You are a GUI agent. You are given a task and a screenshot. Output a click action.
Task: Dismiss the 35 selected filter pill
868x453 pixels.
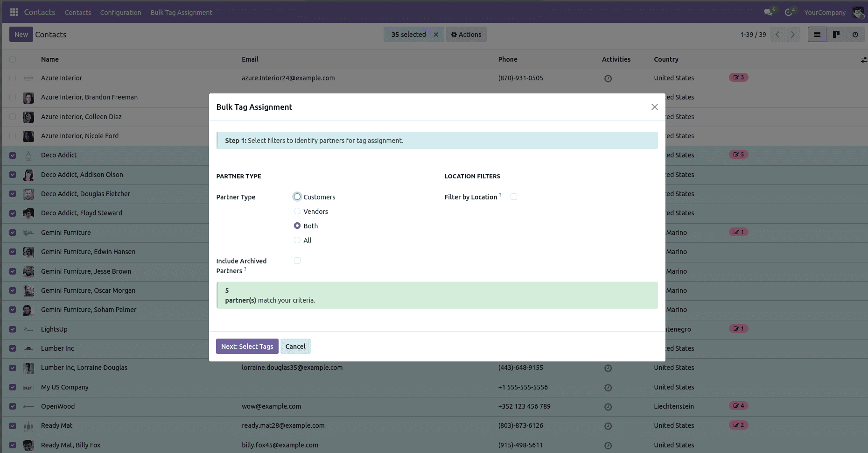pos(436,34)
